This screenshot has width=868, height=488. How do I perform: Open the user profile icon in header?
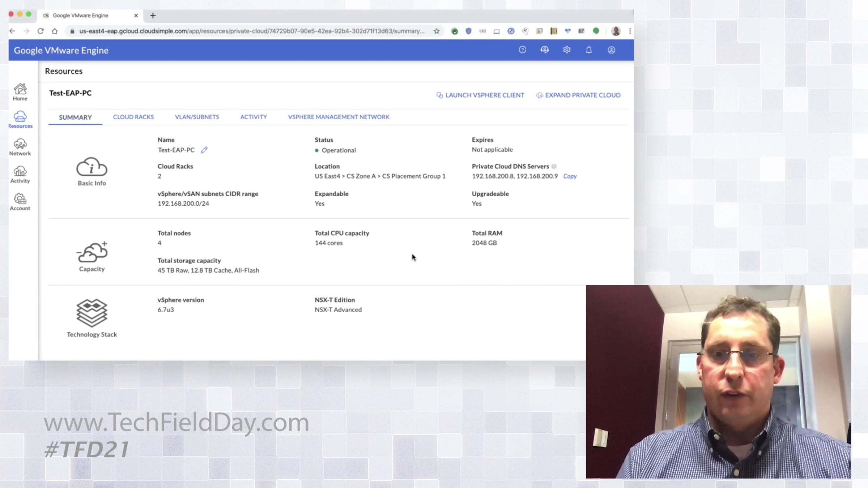pyautogui.click(x=611, y=50)
